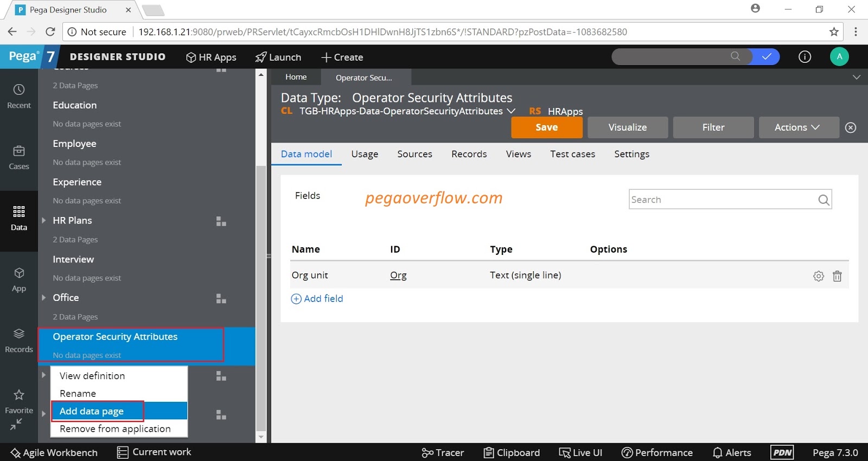Screen dimensions: 868x461
Task: Click the header search magnifier icon
Action: coord(735,56)
